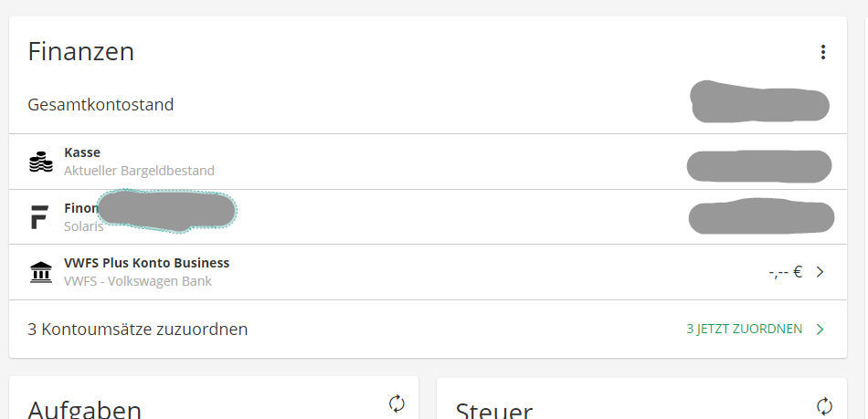Click the Kasse coin stack icon
868x419 pixels.
40,162
